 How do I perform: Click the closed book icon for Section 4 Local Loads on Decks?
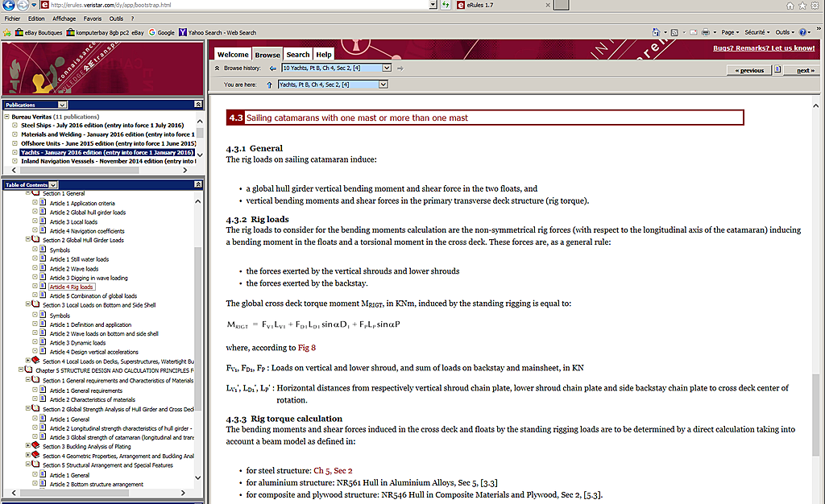point(35,361)
